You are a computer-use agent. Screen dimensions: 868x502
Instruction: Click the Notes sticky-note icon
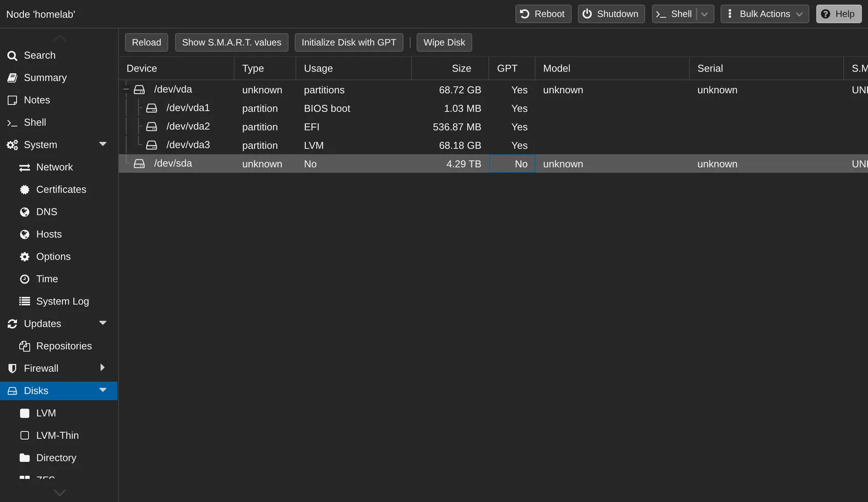coord(12,100)
